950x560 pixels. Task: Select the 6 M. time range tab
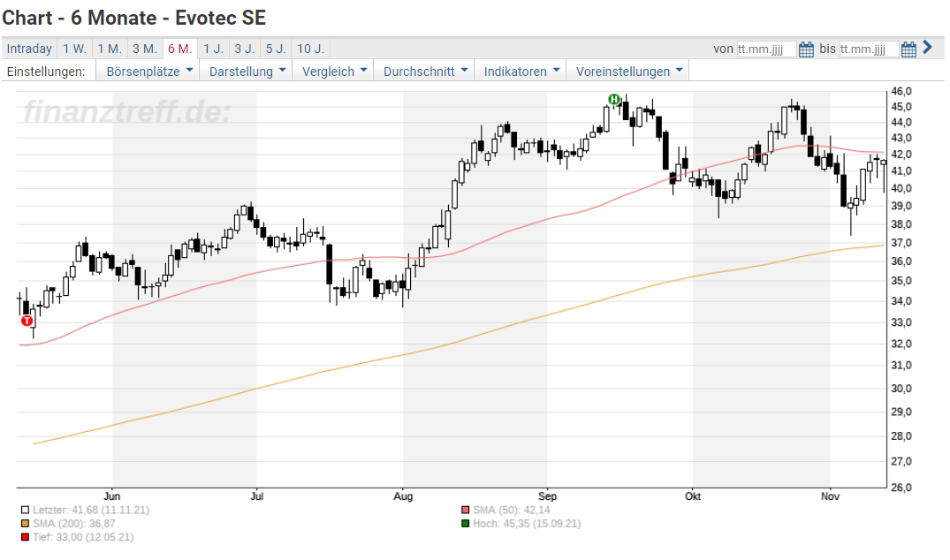180,49
